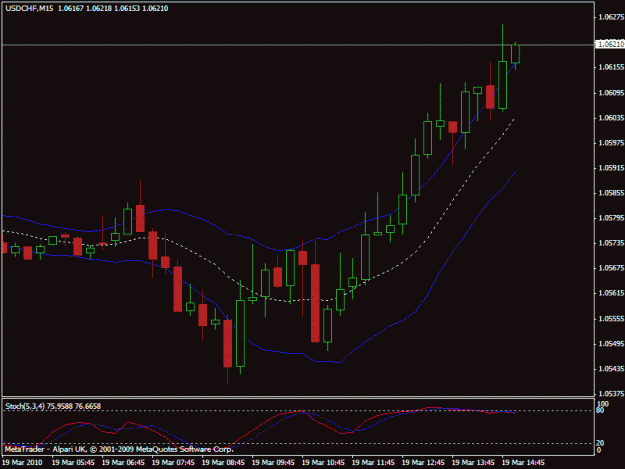Click the 19 Mar 06:45 time label

point(123,463)
